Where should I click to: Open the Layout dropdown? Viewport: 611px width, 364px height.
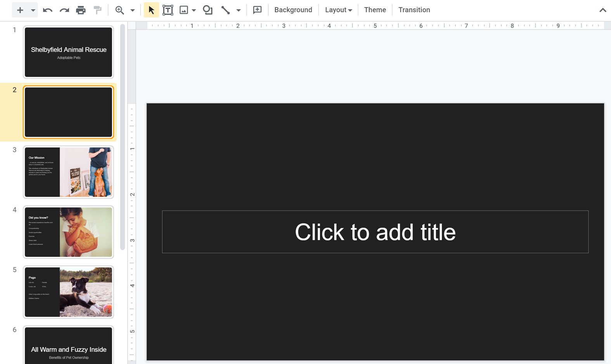(x=338, y=10)
